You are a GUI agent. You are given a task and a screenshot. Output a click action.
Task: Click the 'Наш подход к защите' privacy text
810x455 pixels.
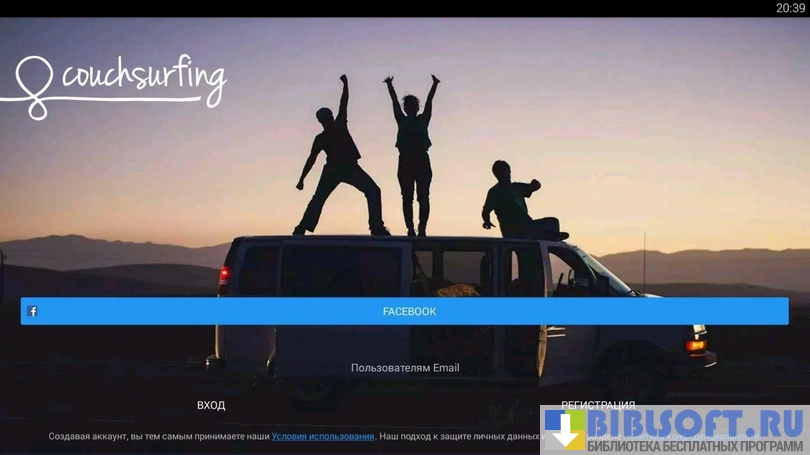(460, 436)
